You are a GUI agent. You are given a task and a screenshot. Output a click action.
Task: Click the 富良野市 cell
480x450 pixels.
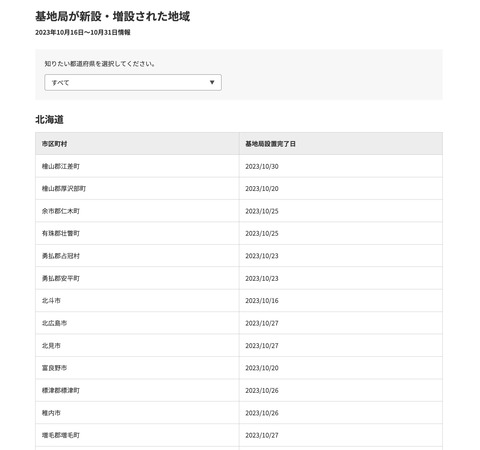coord(137,368)
